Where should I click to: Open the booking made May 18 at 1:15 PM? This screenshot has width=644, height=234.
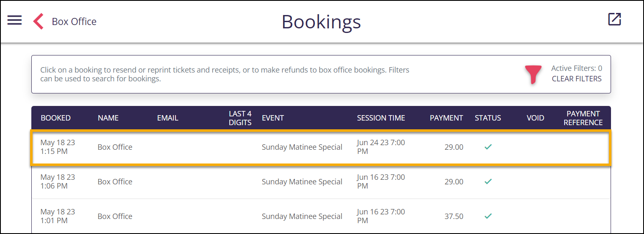(321, 147)
